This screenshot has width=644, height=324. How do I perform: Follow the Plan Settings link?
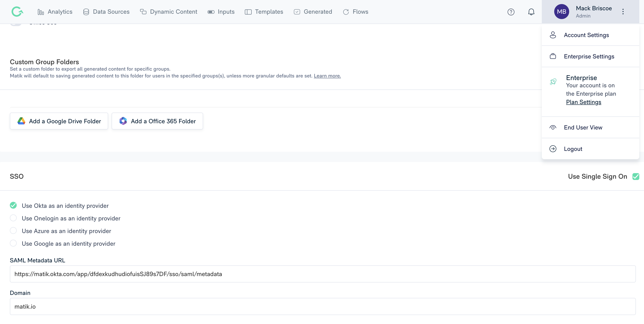[x=583, y=102]
